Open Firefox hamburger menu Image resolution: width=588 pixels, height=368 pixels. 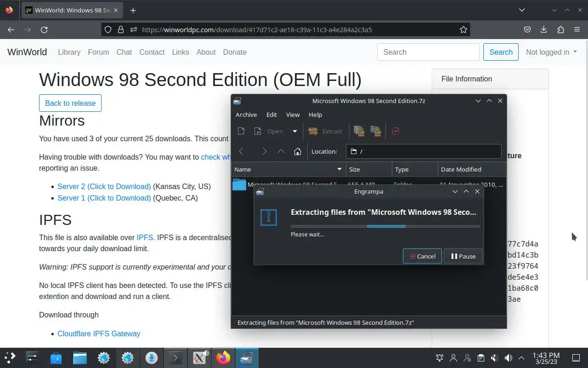577,29
